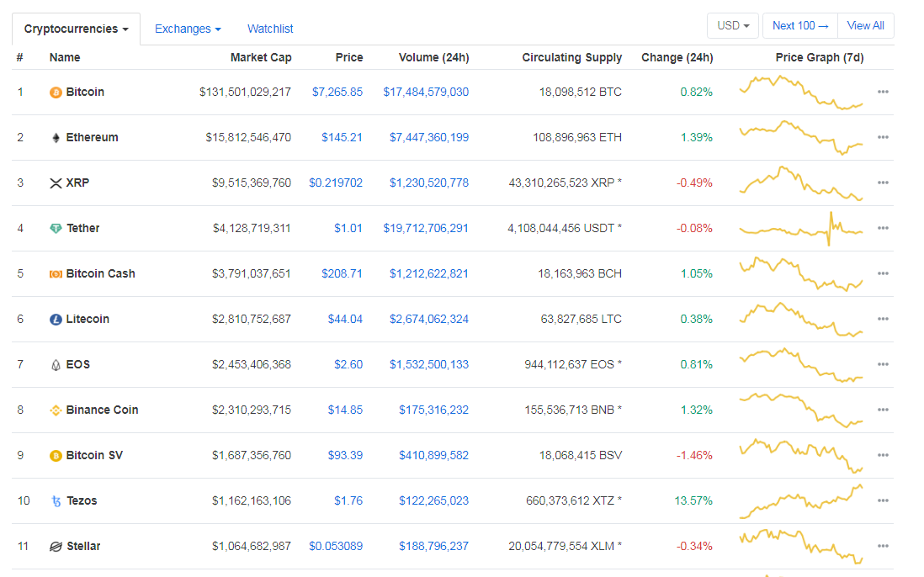This screenshot has width=924, height=577.
Task: Click the Bitcoin Cash logo icon
Action: point(56,274)
